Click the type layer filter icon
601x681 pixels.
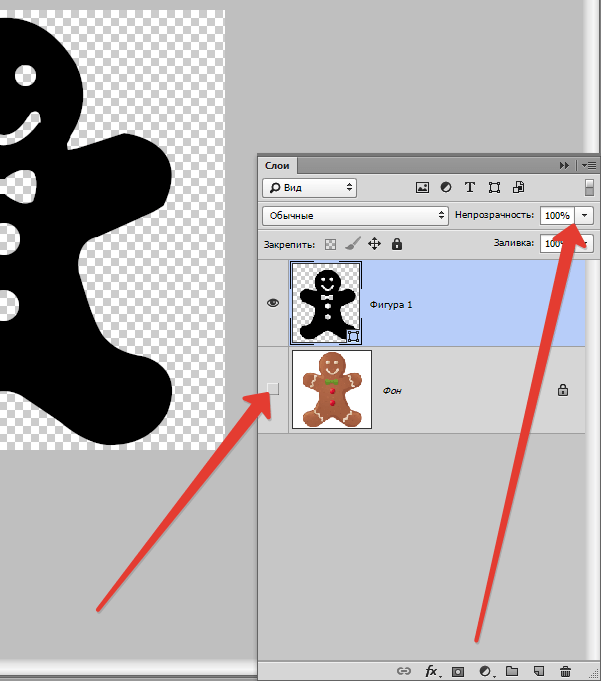[469, 187]
